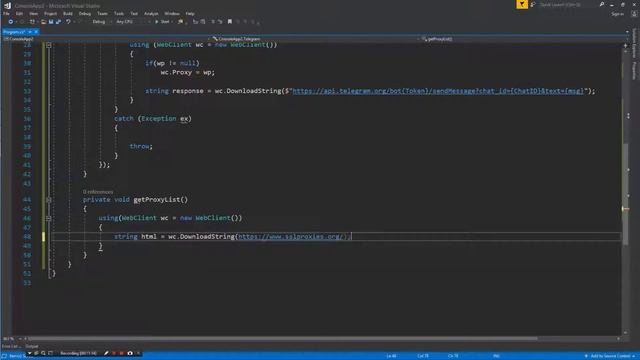This screenshot has height=360, width=640.
Task: Open the Debug menu
Action: pyautogui.click(x=85, y=14)
